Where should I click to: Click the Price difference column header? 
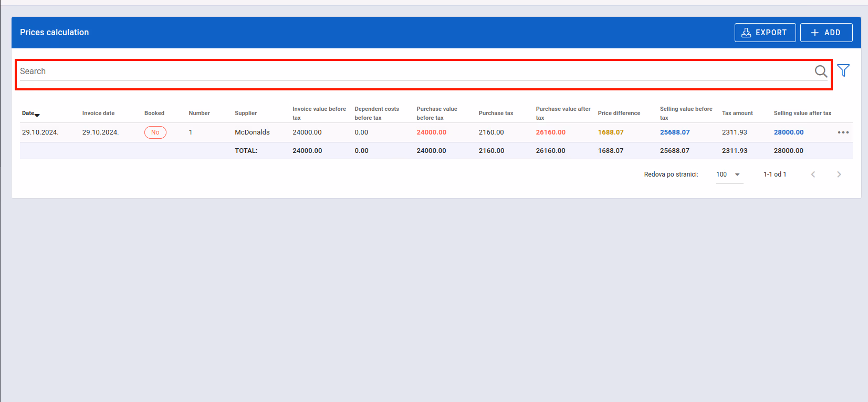click(x=619, y=114)
